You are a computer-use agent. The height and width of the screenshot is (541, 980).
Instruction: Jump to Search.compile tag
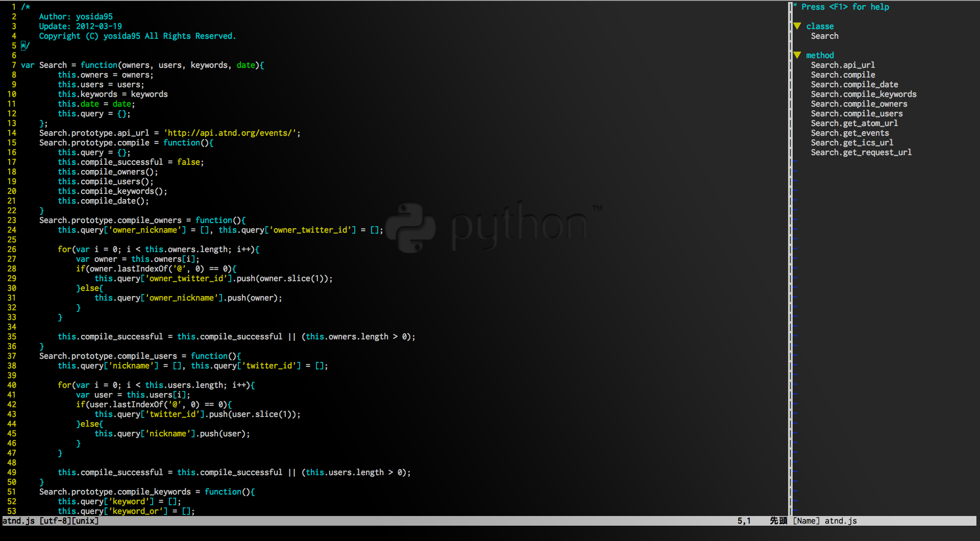(x=843, y=75)
